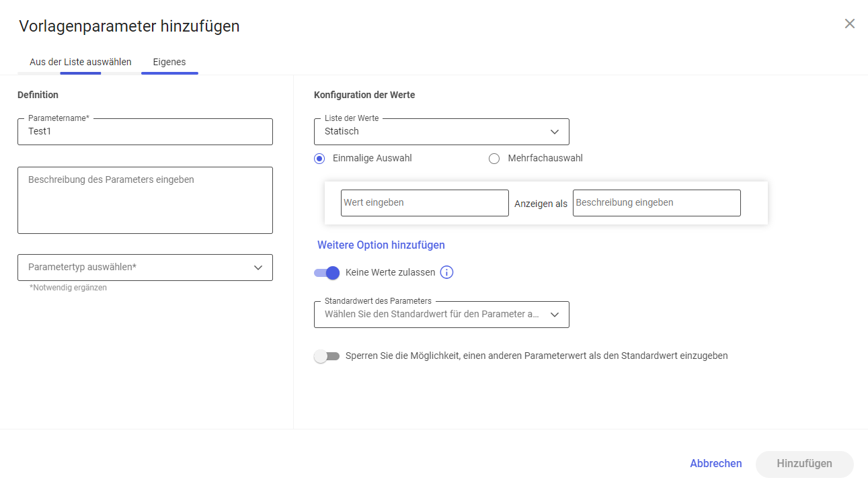Click the Hinzufügen button

[x=805, y=464]
